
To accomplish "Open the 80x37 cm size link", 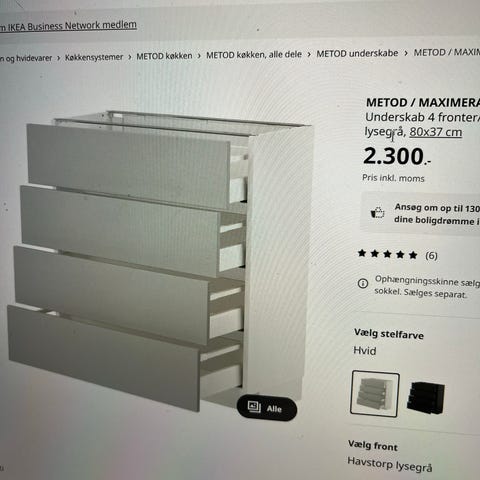I will point(435,132).
